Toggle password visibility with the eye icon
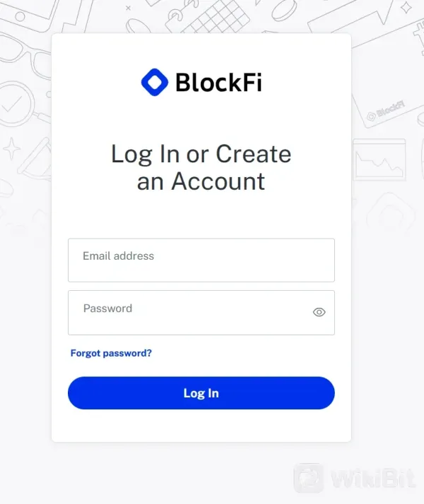Viewport: 424px width, 504px height. coord(319,312)
